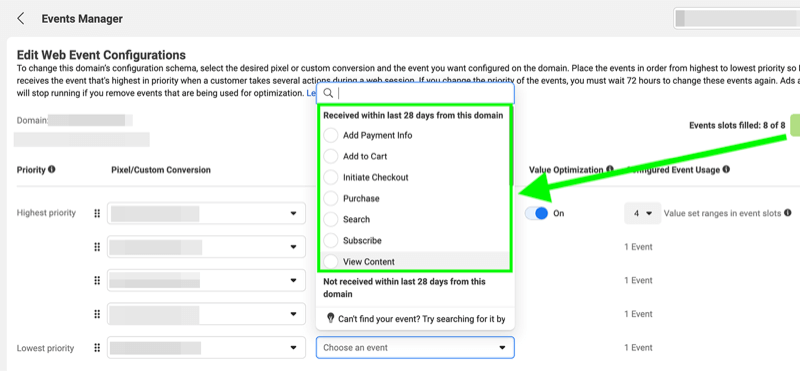Click the magnifier icon in the event search box
The height and width of the screenshot is (371, 800).
click(329, 93)
